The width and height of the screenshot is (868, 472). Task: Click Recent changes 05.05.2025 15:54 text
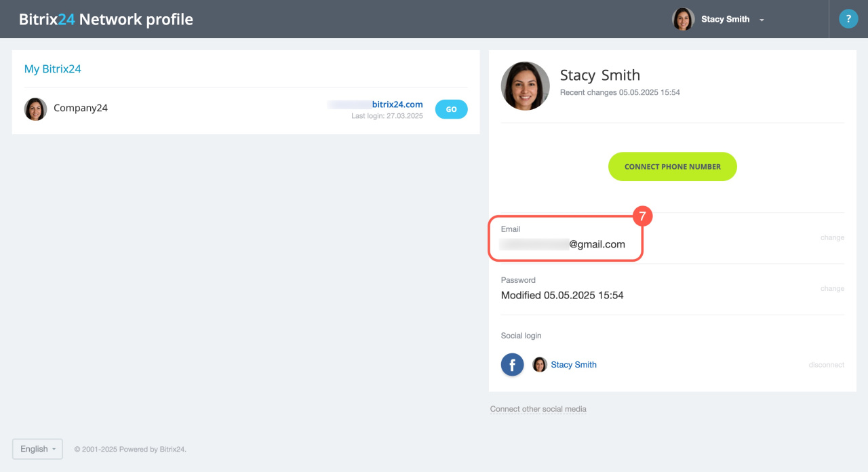click(x=620, y=92)
